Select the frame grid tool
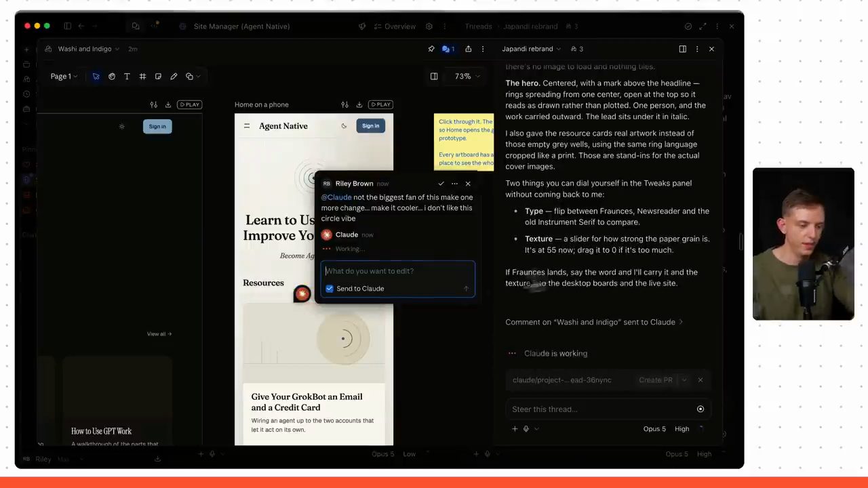 coord(142,77)
